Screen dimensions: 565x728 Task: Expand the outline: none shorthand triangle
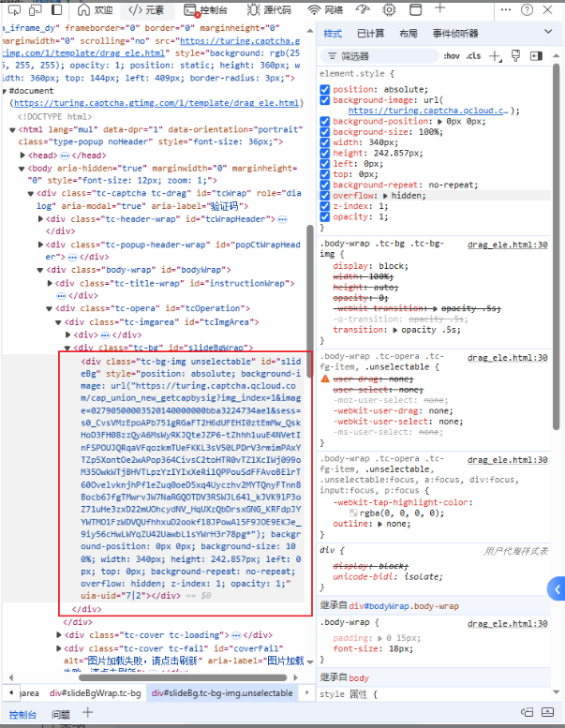pos(380,524)
